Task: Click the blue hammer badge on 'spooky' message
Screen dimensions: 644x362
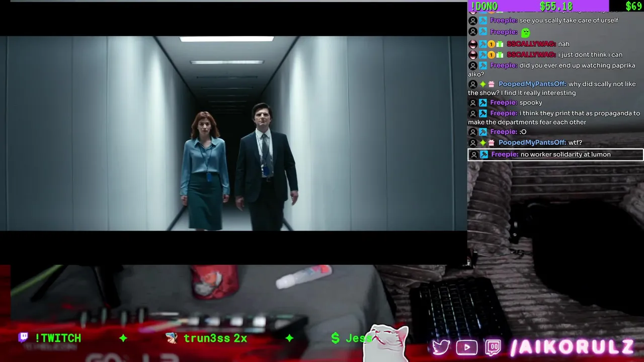Action: pos(482,103)
